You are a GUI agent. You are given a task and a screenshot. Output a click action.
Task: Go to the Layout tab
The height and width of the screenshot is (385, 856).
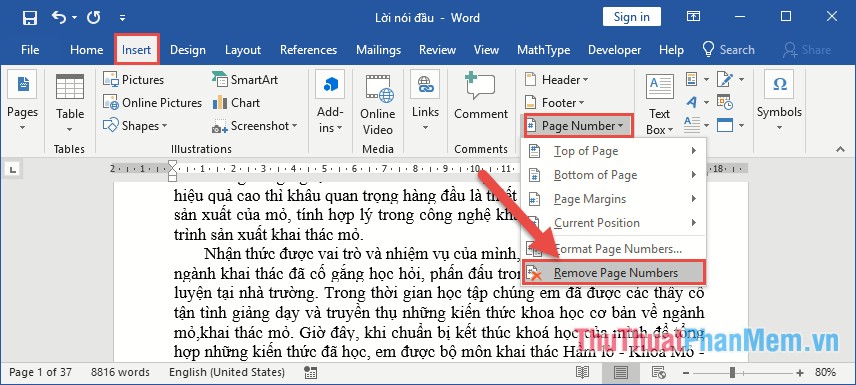tap(243, 50)
